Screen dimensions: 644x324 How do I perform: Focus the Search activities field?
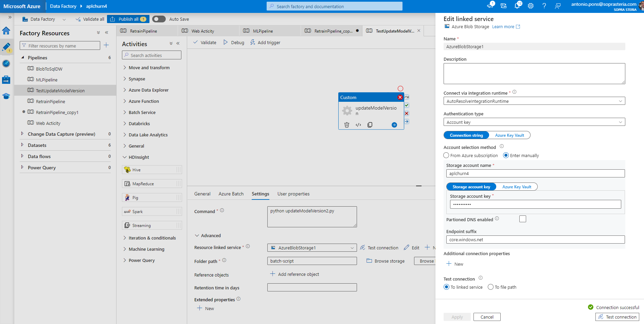point(151,55)
